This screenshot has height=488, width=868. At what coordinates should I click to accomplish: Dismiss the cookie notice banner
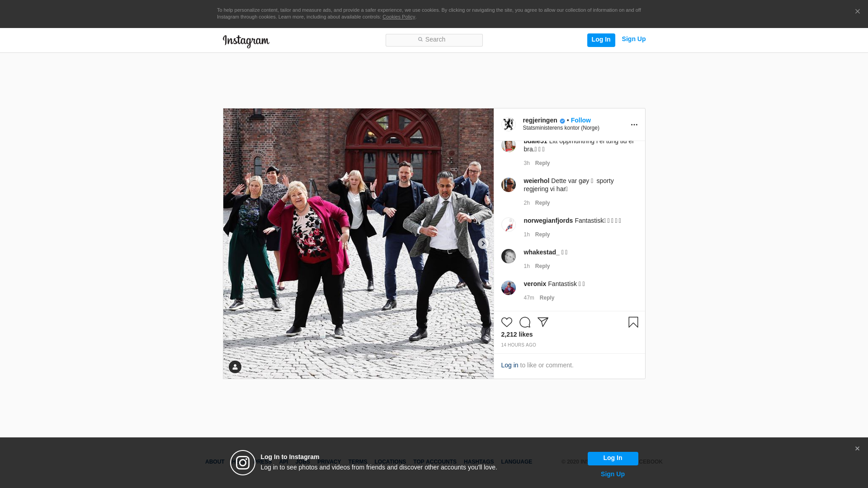[857, 12]
